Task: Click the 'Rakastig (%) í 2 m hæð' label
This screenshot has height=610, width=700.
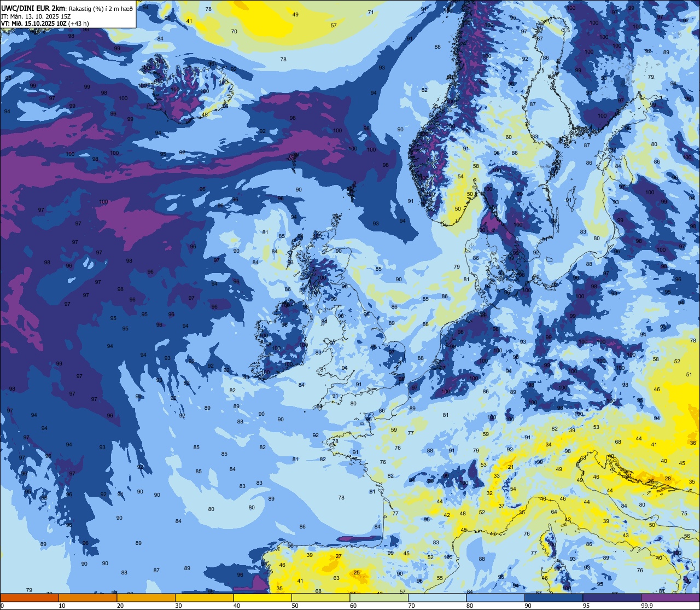Action: tap(100, 9)
